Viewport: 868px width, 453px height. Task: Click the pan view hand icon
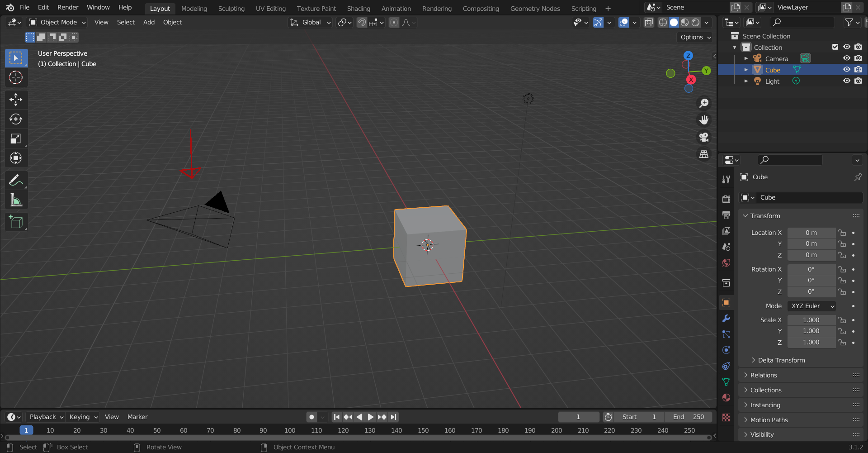click(x=704, y=120)
